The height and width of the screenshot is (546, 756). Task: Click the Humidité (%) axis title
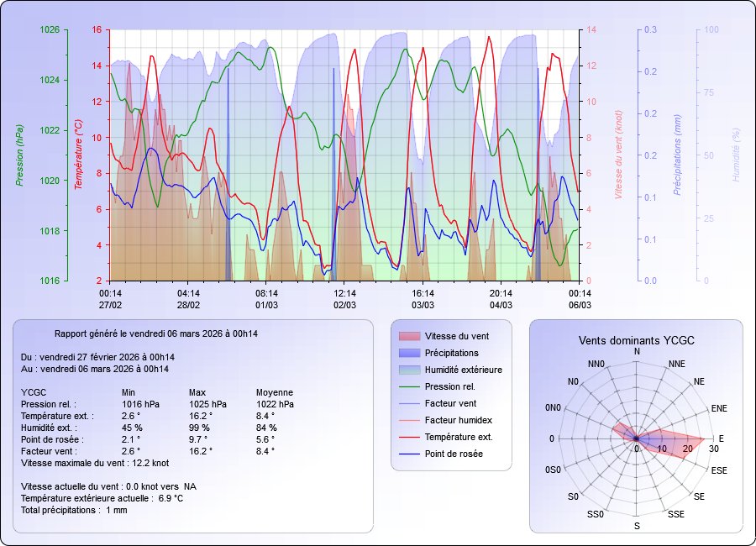tap(735, 155)
